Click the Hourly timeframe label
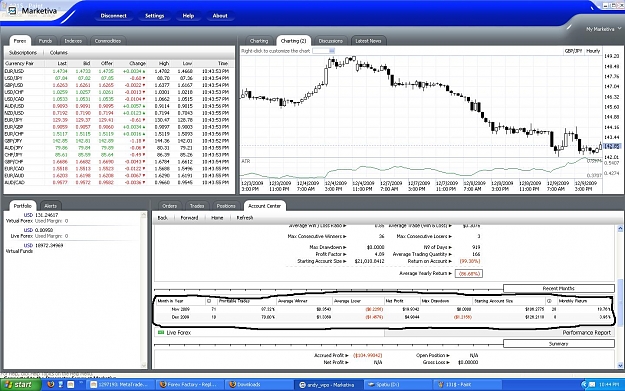The width and height of the screenshot is (625, 391). (x=593, y=51)
